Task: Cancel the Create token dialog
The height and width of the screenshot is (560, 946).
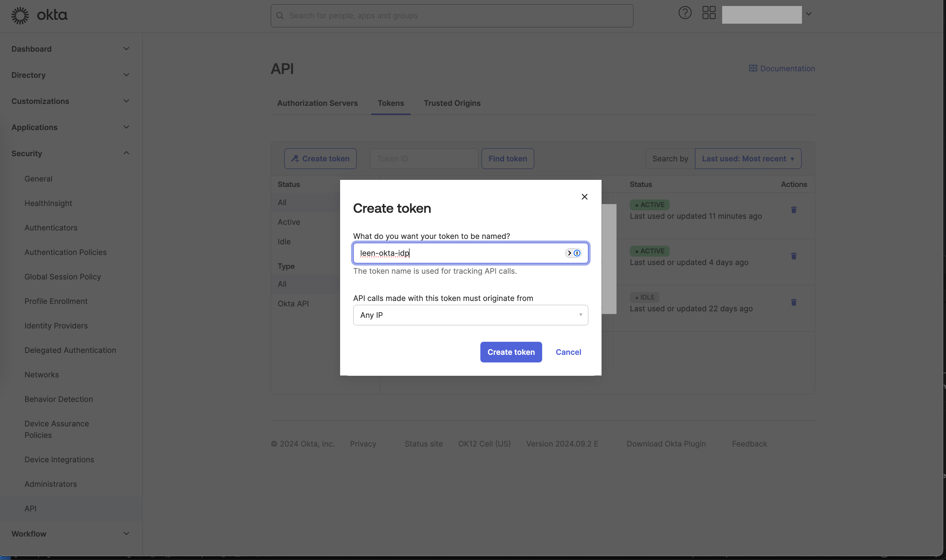Action: (568, 352)
